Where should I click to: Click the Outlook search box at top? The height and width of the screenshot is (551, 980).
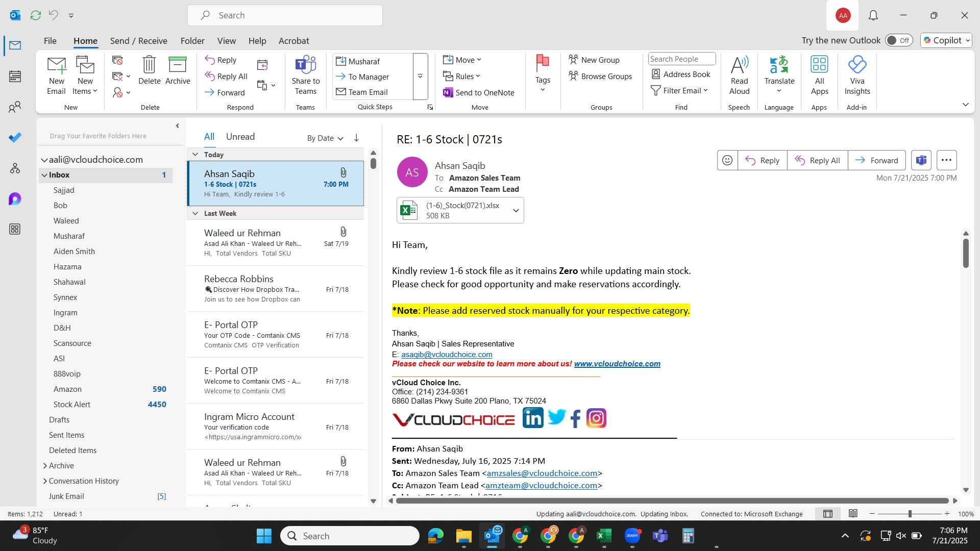click(x=285, y=15)
